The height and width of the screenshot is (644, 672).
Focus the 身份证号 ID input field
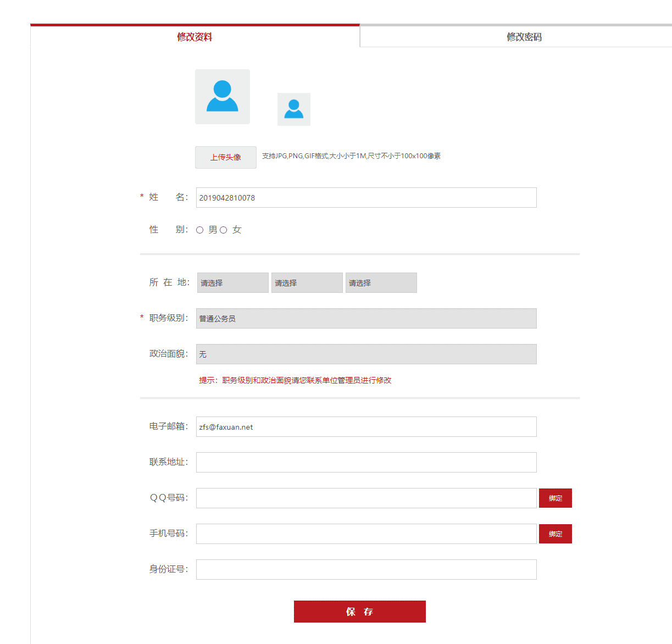[366, 570]
